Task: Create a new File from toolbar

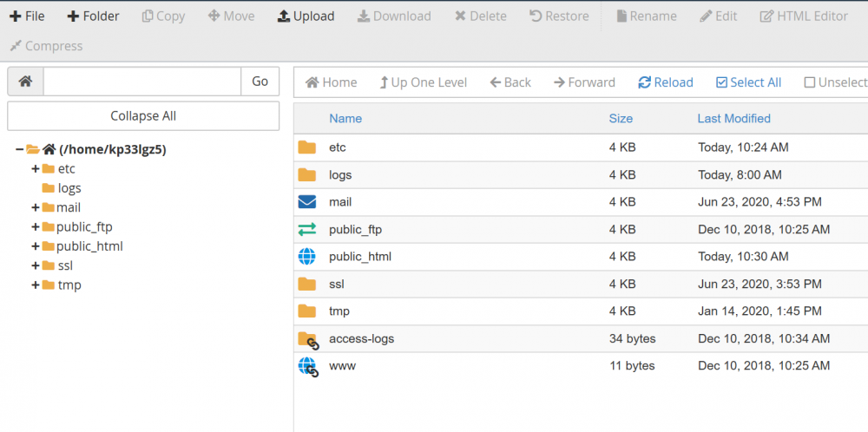Action: point(27,16)
